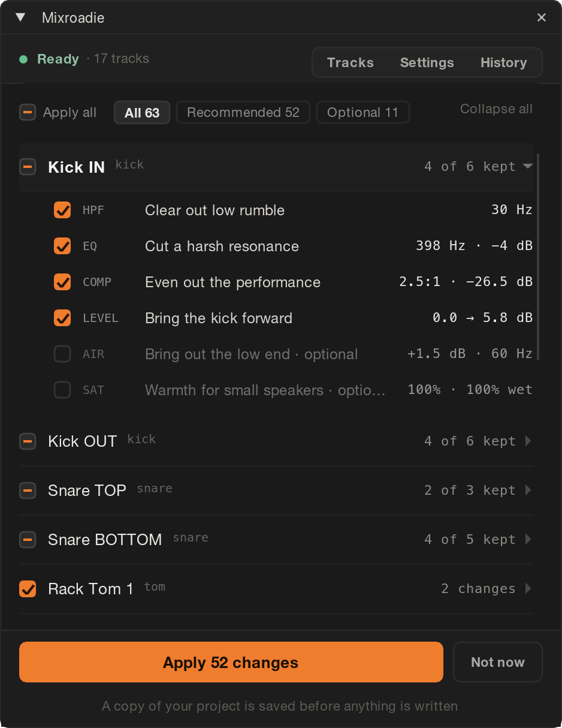Toggle the Snare TOP track checkbox
Image resolution: width=562 pixels, height=728 pixels.
28,491
